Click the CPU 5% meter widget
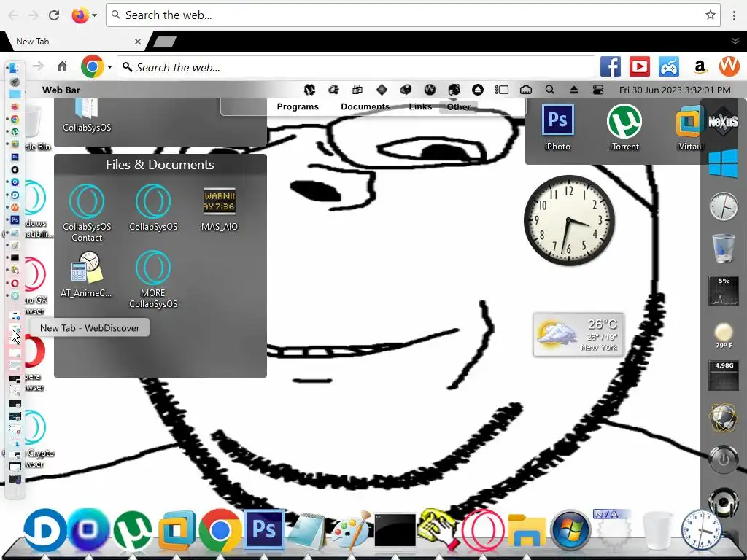The image size is (747, 560). (x=723, y=291)
